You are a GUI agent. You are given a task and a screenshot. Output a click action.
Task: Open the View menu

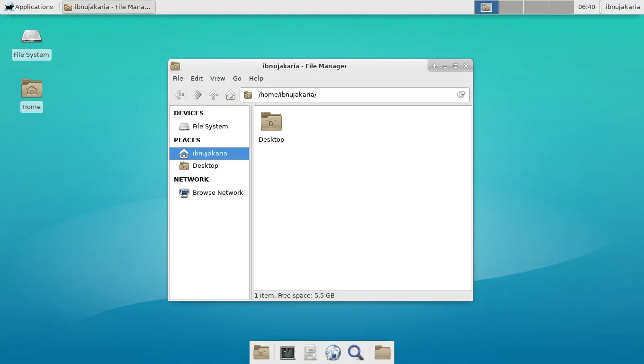click(x=217, y=78)
